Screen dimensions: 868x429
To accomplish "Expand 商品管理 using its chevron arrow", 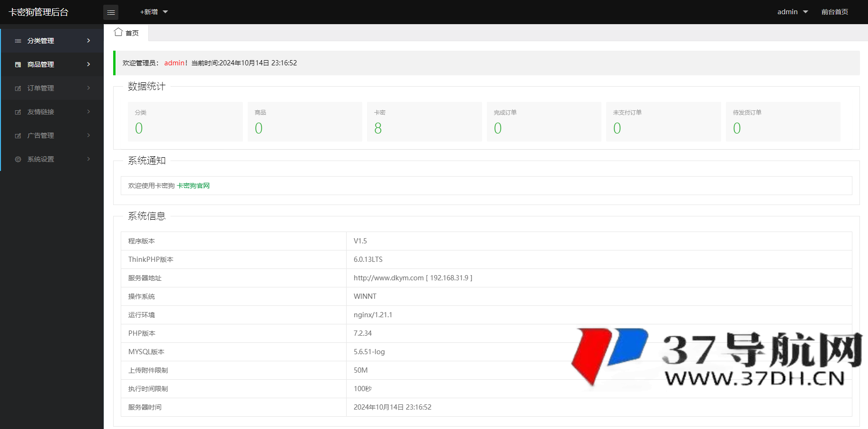I will 89,64.
